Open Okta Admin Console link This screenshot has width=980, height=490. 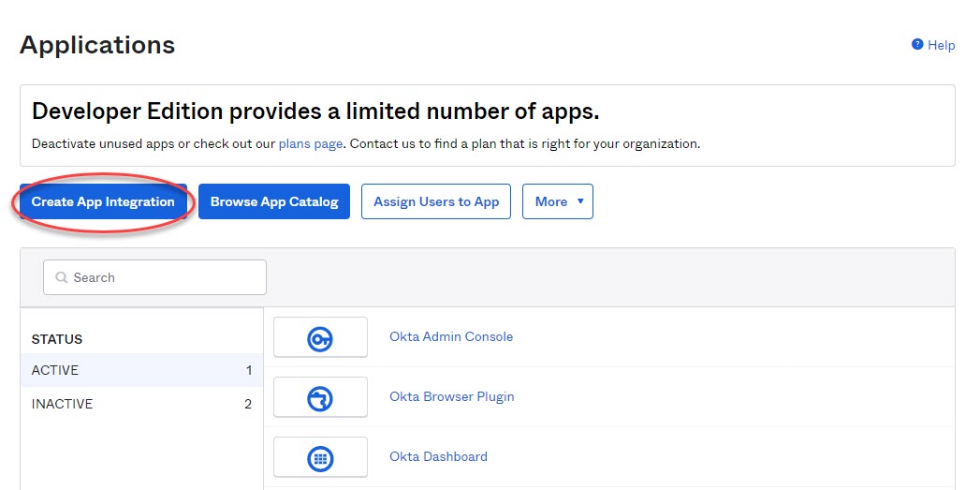coord(451,336)
